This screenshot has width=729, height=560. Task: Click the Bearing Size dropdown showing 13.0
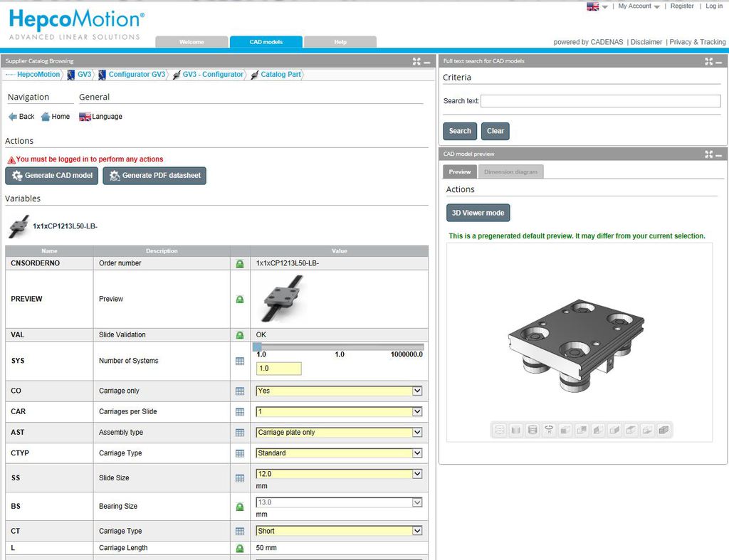339,502
